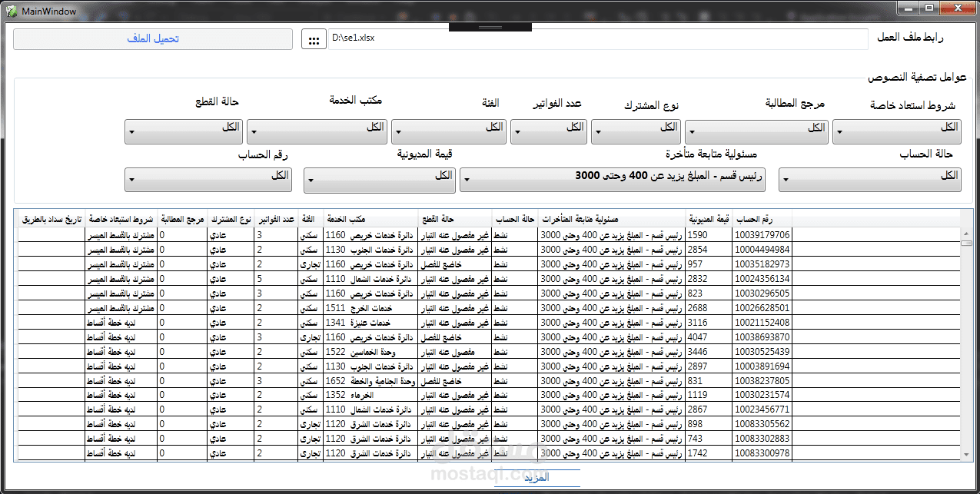
Task: Click the table scrollbar up arrow
Action: click(x=967, y=232)
